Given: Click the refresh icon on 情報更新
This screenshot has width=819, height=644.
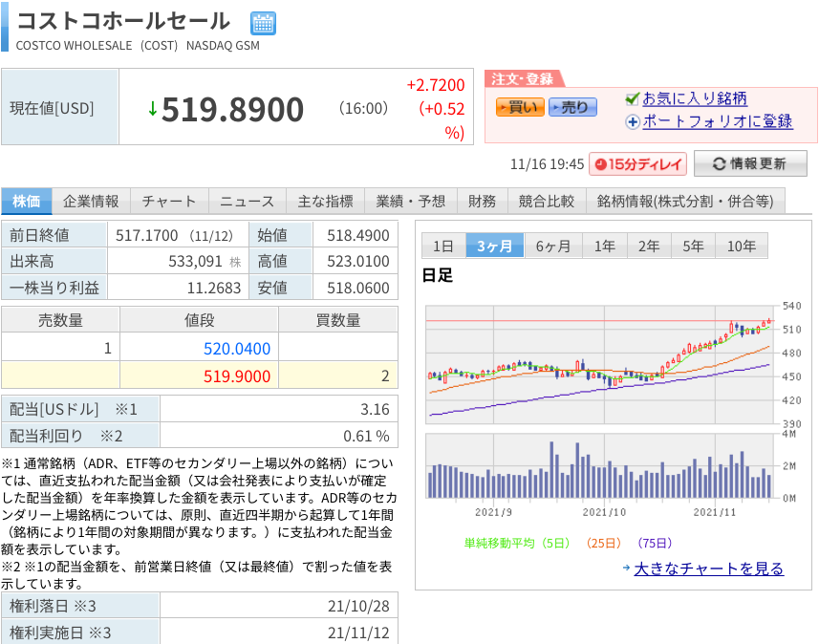Looking at the screenshot, I should pos(720,164).
